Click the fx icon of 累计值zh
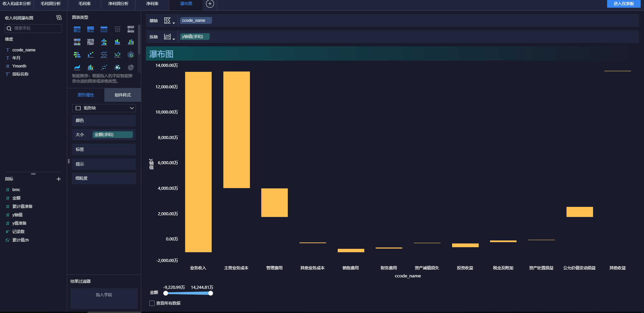Viewport: 644px width, 313px height. 7,240
